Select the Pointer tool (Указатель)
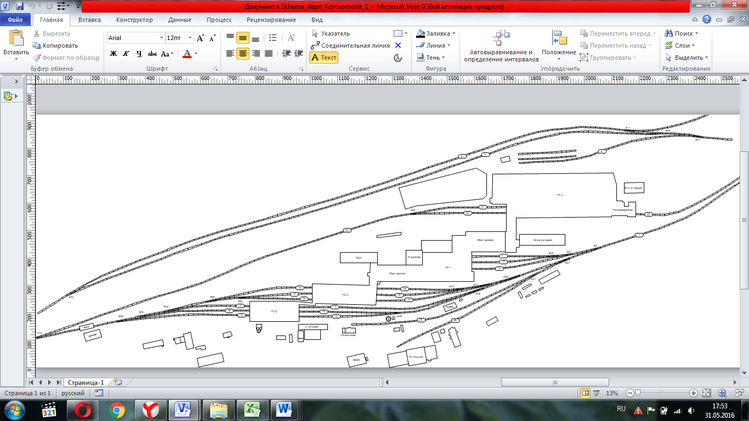 (x=334, y=33)
